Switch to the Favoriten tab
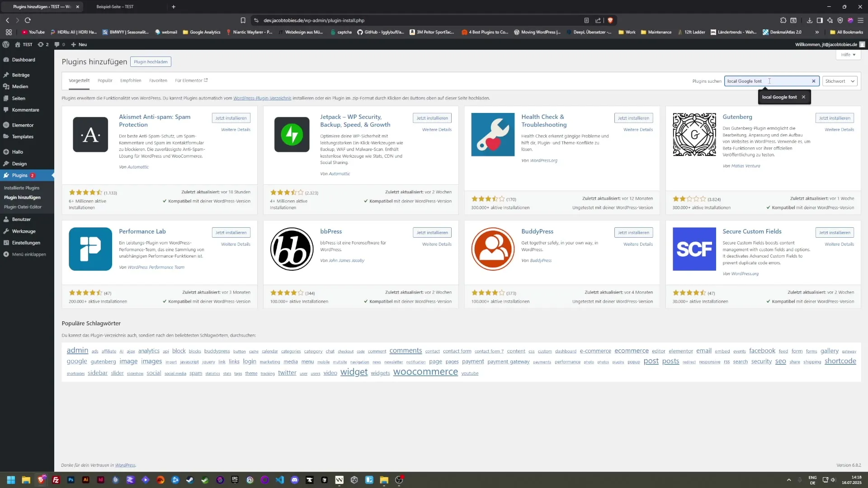Image resolution: width=868 pixels, height=488 pixels. coord(158,80)
